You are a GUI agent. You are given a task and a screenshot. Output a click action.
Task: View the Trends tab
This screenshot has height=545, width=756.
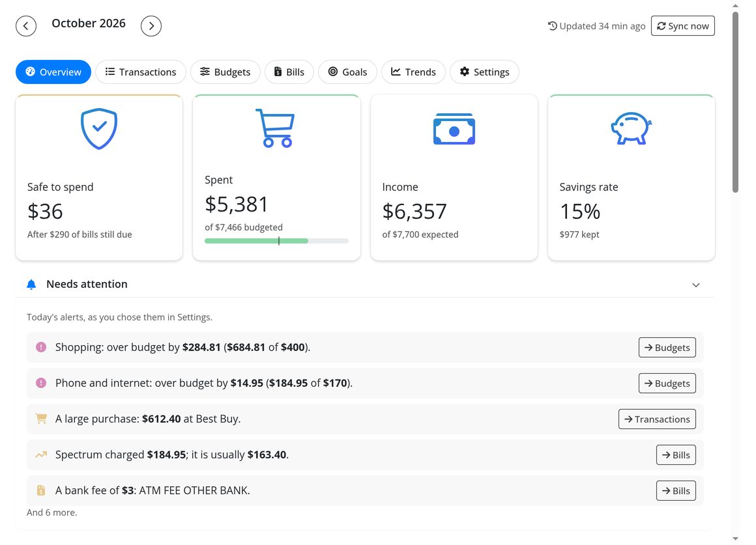pos(413,72)
